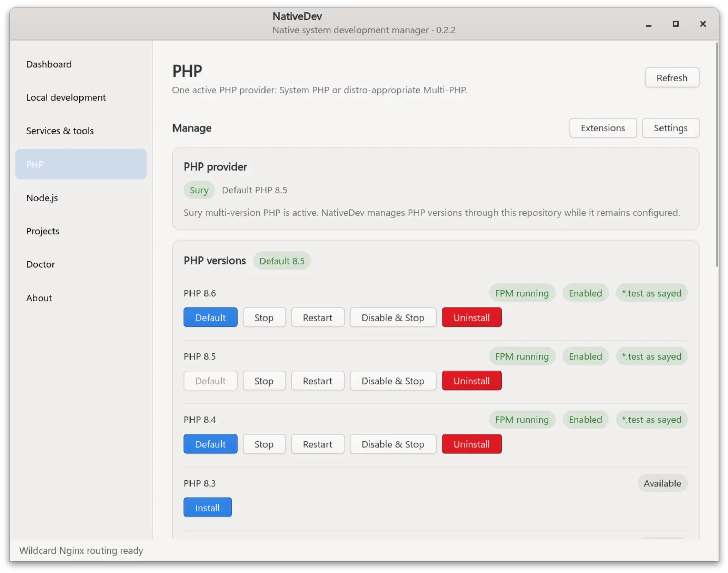Go to Local development in sidebar
Image resolution: width=728 pixels, height=573 pixels.
(81, 97)
